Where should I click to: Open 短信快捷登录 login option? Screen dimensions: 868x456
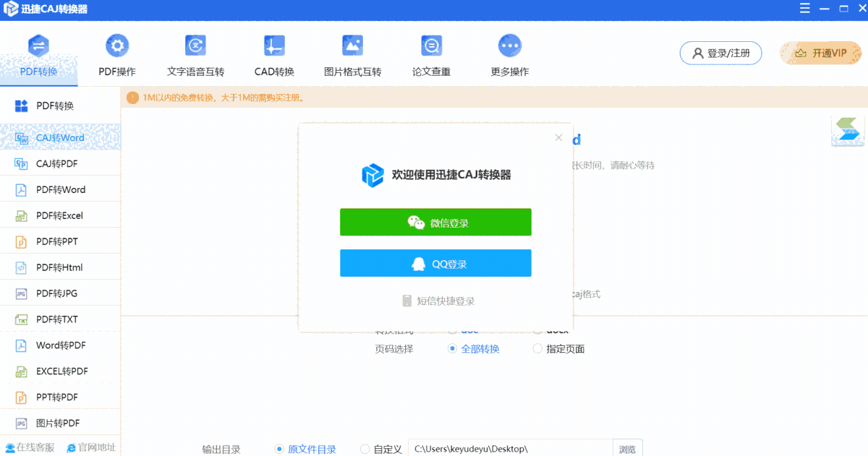tap(435, 300)
